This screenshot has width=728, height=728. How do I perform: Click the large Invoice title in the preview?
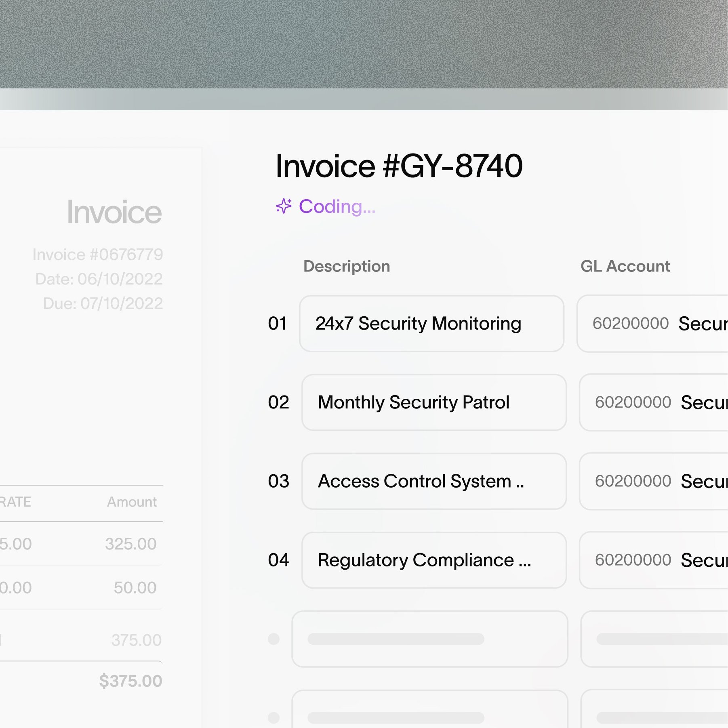[x=114, y=212]
